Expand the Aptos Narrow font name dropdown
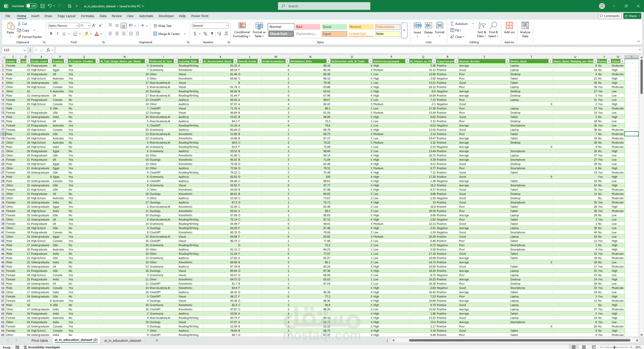The width and height of the screenshot is (644, 349). tap(77, 26)
